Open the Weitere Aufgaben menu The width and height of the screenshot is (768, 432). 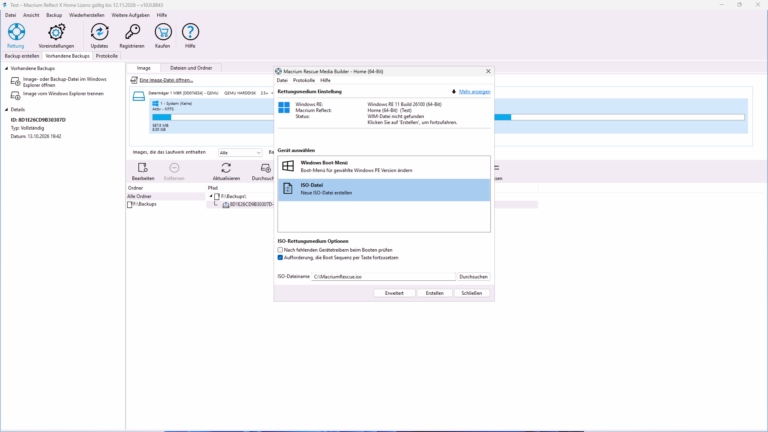pyautogui.click(x=130, y=15)
